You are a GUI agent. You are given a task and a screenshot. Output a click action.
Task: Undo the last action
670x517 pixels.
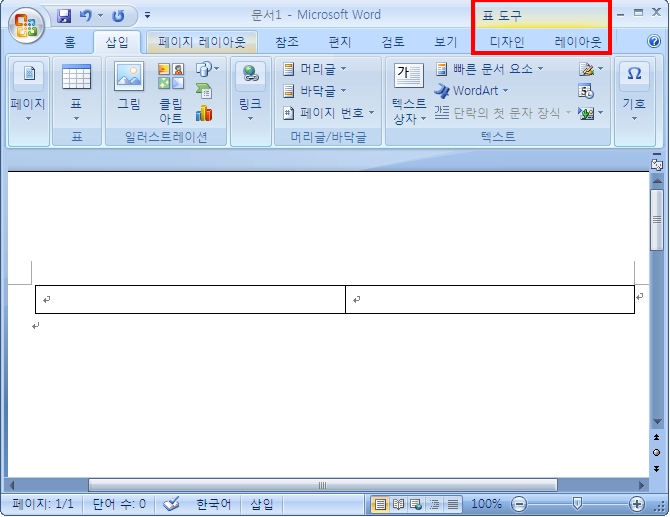86,16
